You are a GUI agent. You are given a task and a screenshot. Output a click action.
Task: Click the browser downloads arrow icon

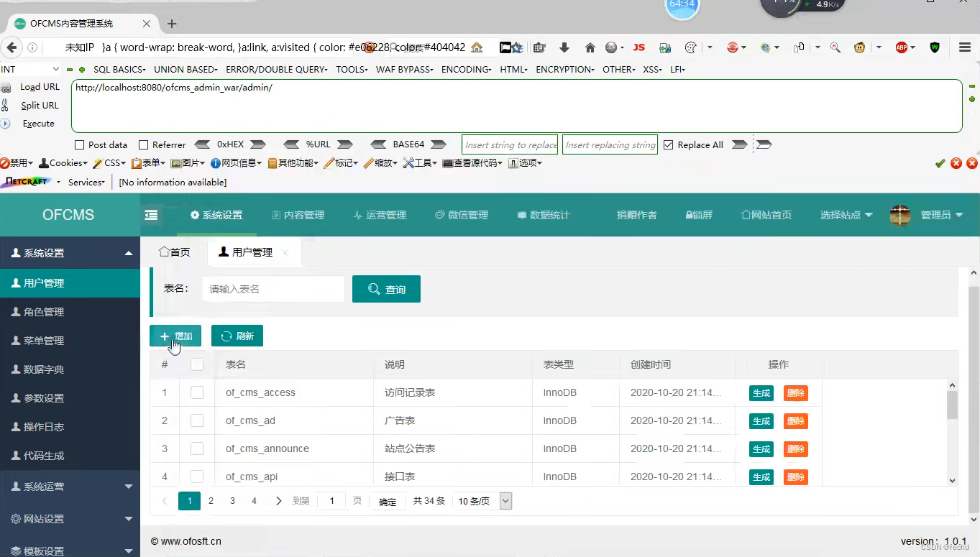tap(564, 47)
